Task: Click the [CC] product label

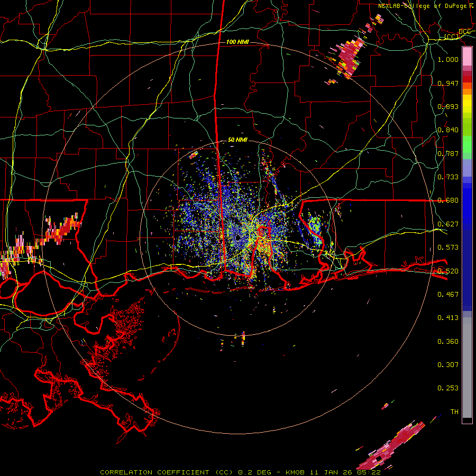Action: [x=451, y=37]
